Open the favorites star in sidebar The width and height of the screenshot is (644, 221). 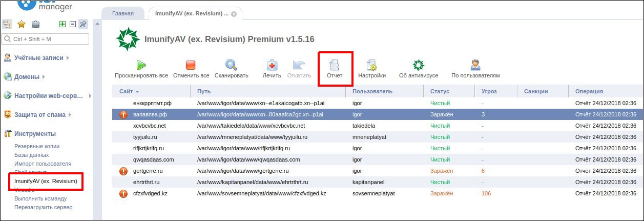[x=21, y=24]
